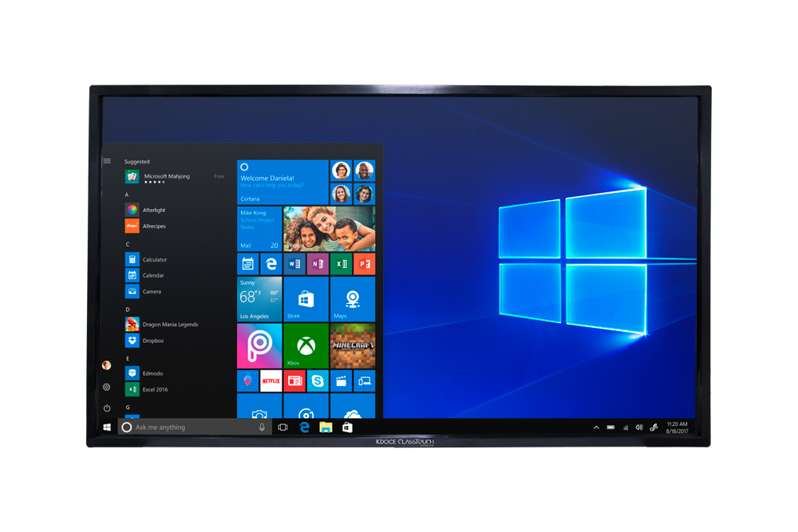
Task: Open the Movies & TV clapperboard tile
Action: (x=341, y=381)
